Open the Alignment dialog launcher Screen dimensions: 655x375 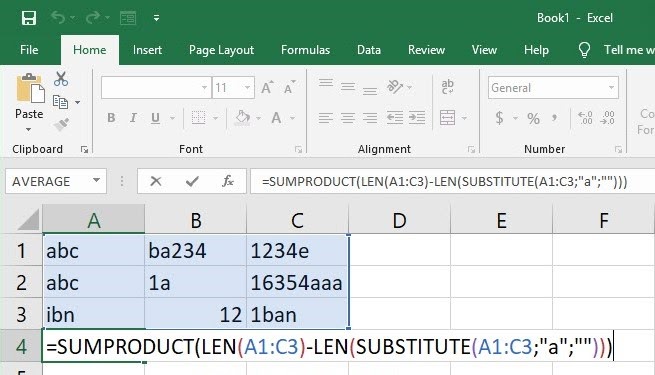[x=471, y=149]
